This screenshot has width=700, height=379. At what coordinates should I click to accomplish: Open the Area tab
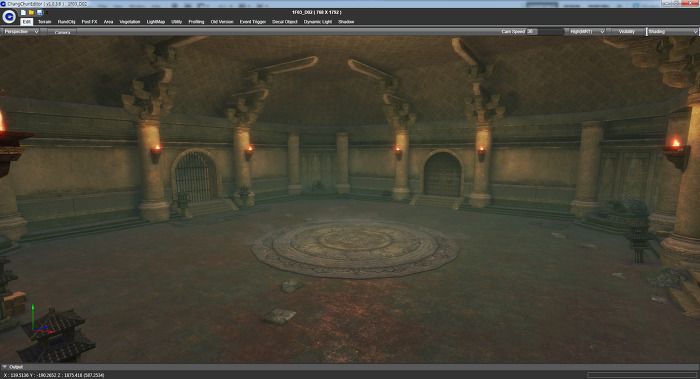pos(108,21)
